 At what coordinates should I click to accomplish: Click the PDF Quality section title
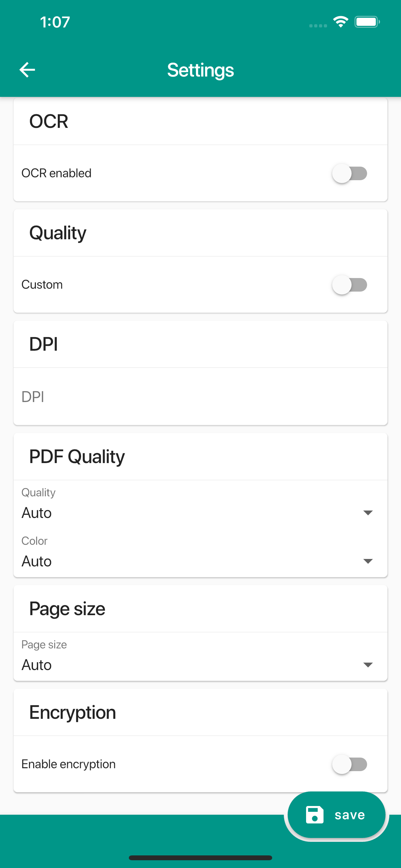pos(77,456)
